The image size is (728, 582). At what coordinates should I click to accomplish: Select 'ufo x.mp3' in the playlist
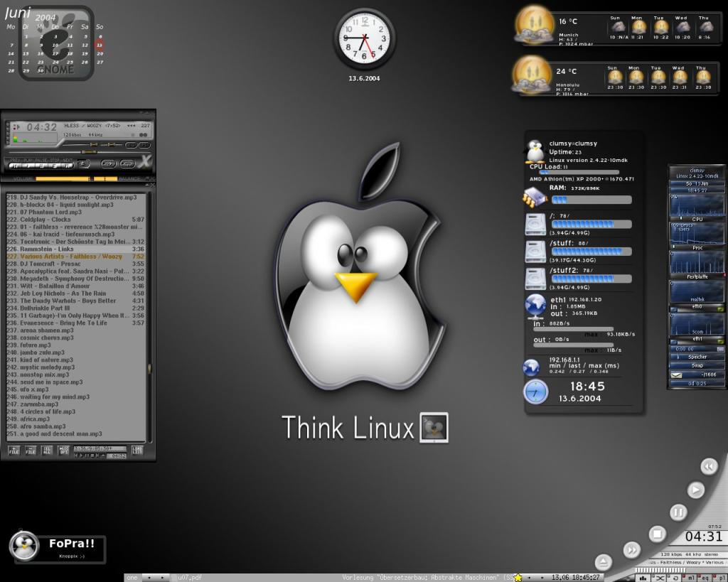[x=75, y=389]
